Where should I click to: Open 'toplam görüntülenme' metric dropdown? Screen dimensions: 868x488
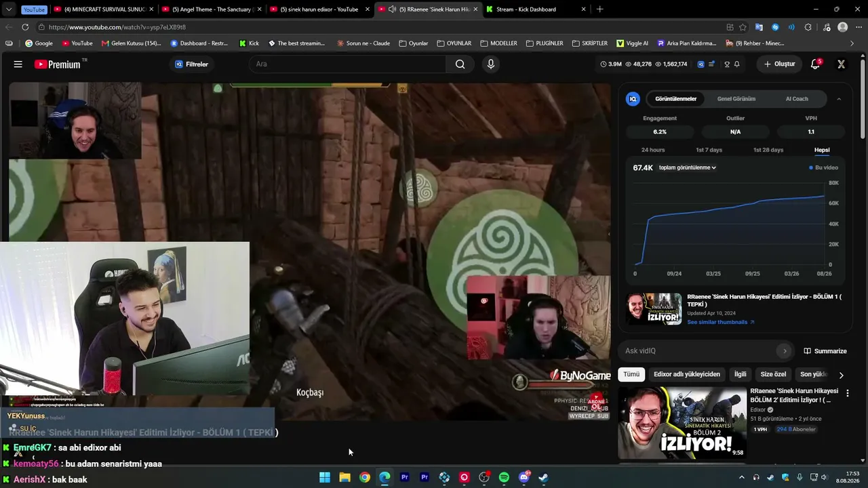click(688, 167)
